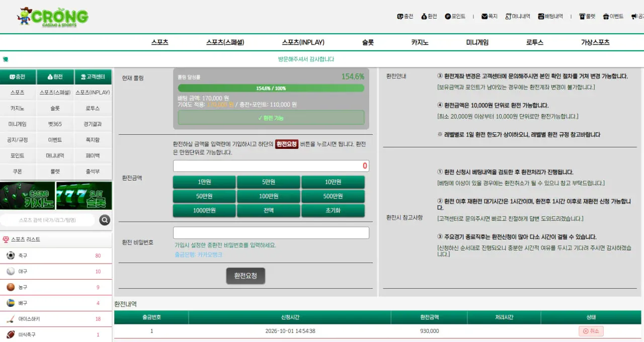Open 쪽지 messages in the header
Viewport: 644px width, 342px height.
(490, 16)
